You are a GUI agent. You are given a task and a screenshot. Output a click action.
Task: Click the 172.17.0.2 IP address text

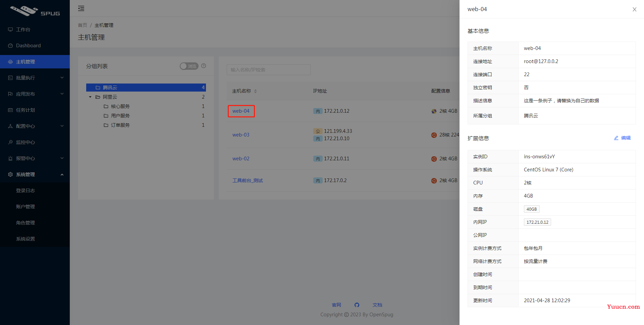pos(335,180)
